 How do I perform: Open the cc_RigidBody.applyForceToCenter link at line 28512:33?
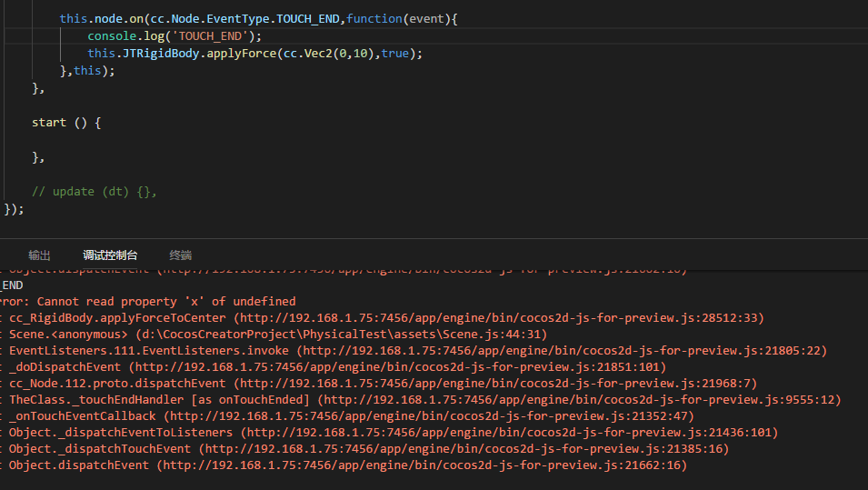tap(498, 318)
